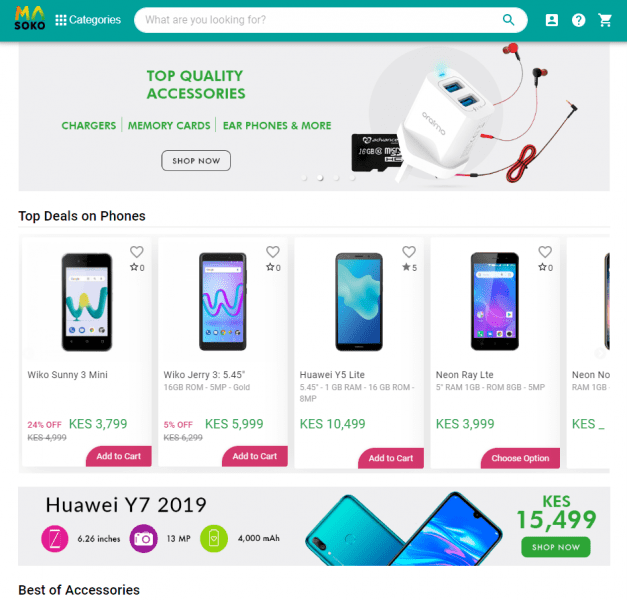Show next phones in carousel
This screenshot has height=600, width=627.
coord(600,353)
